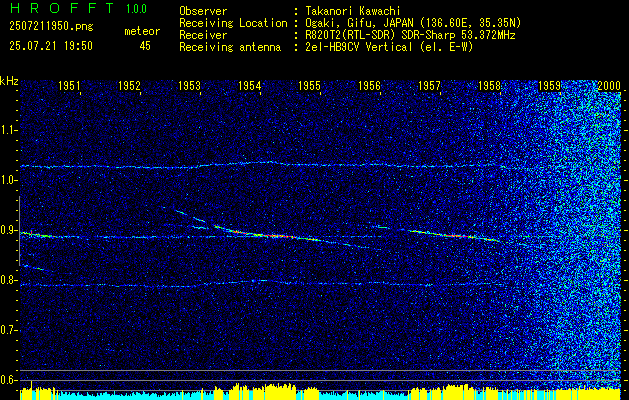The image size is (629, 400).
Task: Click the 1951 time axis marker
Action: pyautogui.click(x=69, y=85)
